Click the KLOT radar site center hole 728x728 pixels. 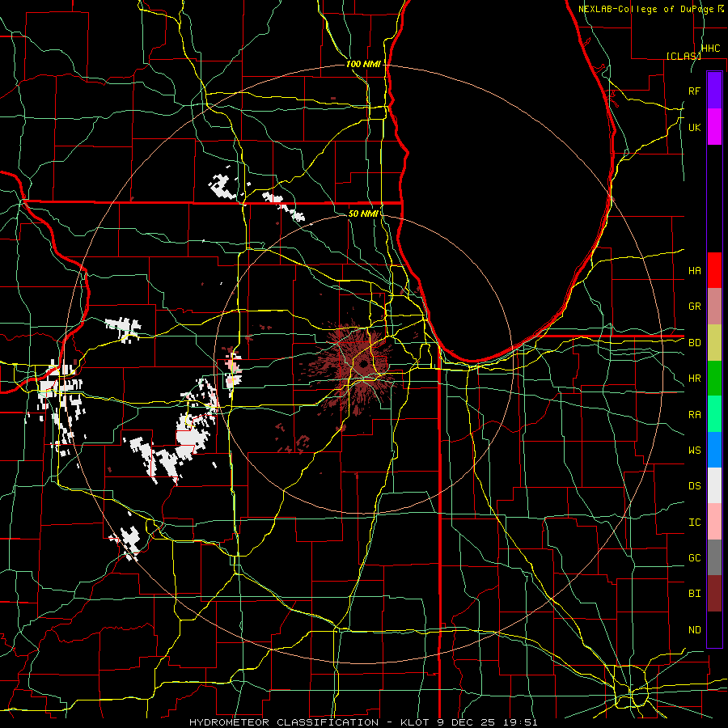pos(362,362)
